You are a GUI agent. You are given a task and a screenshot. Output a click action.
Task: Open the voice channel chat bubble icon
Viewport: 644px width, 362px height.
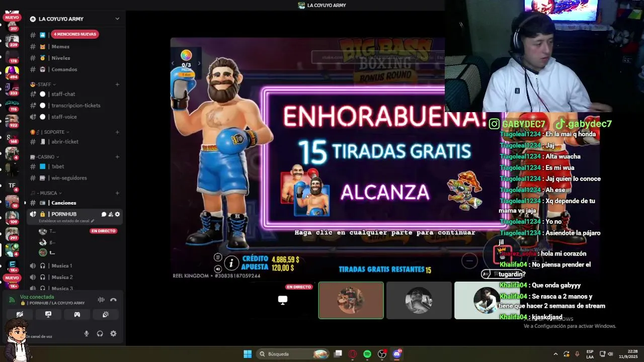(x=104, y=214)
